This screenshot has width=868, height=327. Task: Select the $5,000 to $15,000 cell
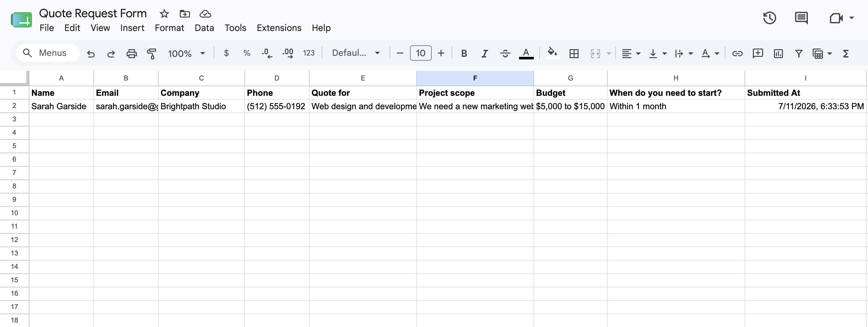[570, 106]
